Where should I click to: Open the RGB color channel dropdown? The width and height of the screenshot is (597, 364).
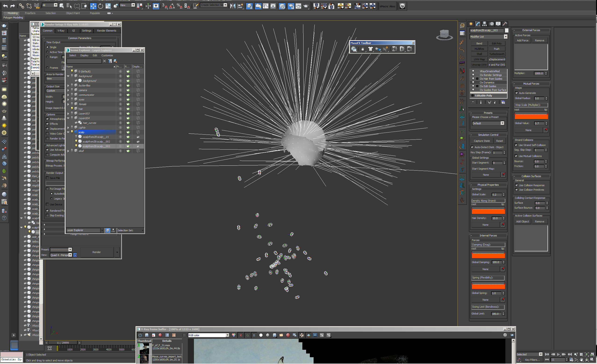click(227, 335)
